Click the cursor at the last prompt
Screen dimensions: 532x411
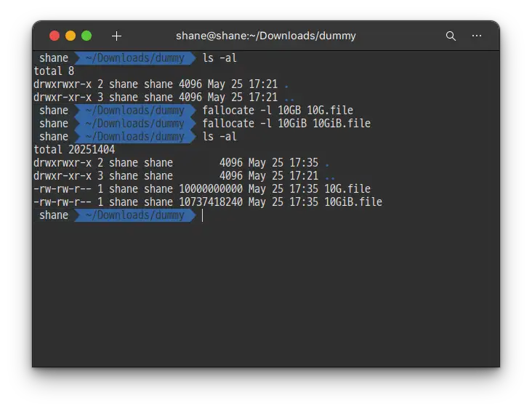[x=203, y=215]
